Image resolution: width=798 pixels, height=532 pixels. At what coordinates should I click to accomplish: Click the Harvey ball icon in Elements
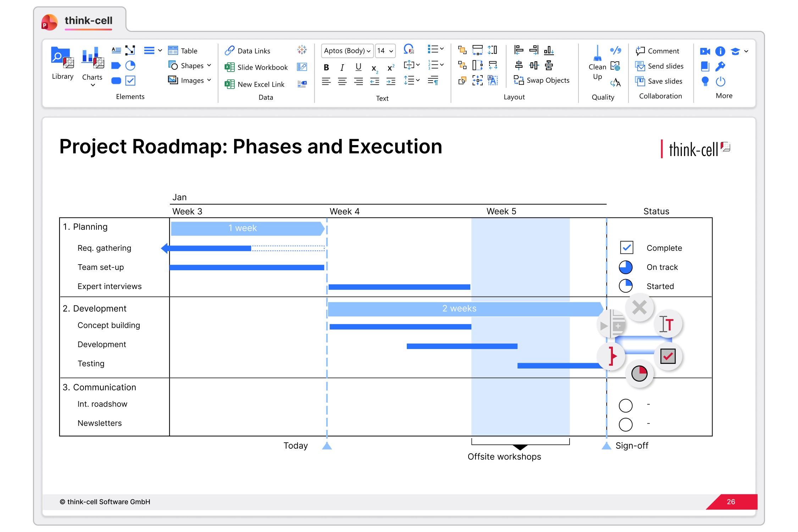point(131,66)
